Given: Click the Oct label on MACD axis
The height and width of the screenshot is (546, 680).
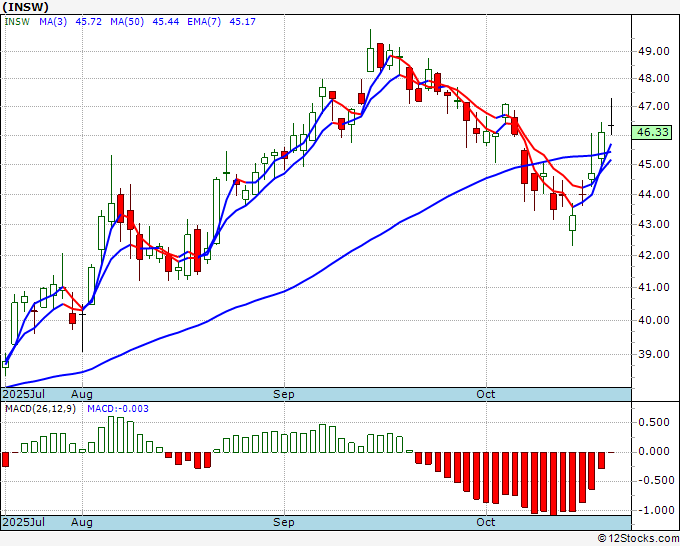Looking at the screenshot, I should [x=486, y=522].
